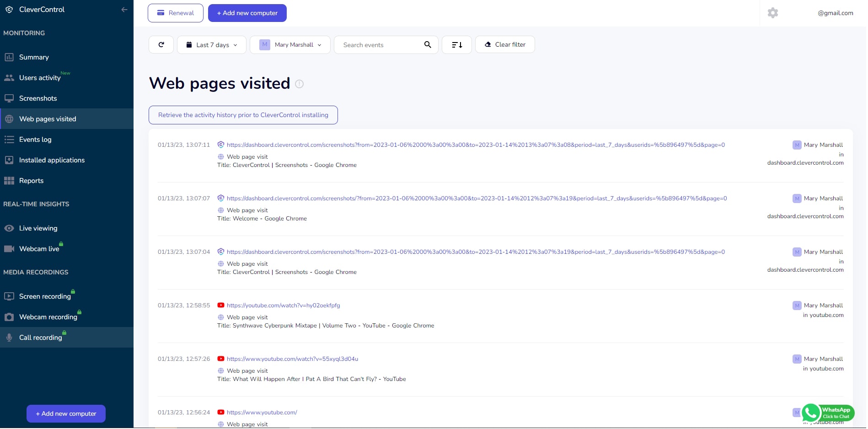868x429 pixels.
Task: Open Summary in sidebar
Action: [67, 57]
